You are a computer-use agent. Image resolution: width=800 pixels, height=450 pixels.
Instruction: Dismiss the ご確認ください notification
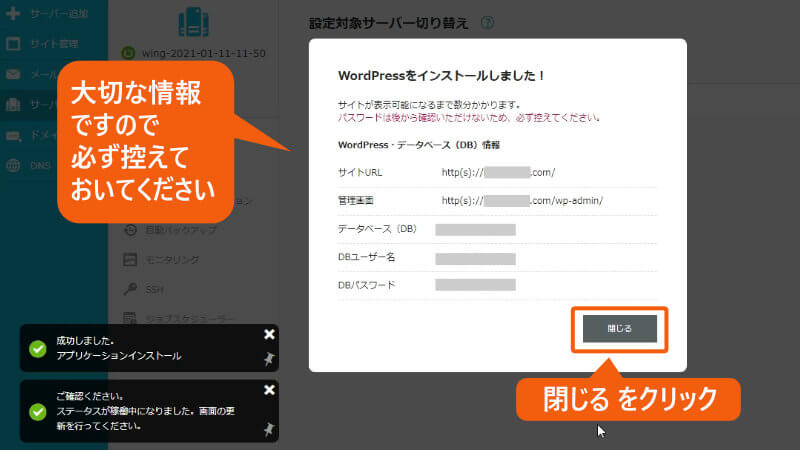pos(269,390)
